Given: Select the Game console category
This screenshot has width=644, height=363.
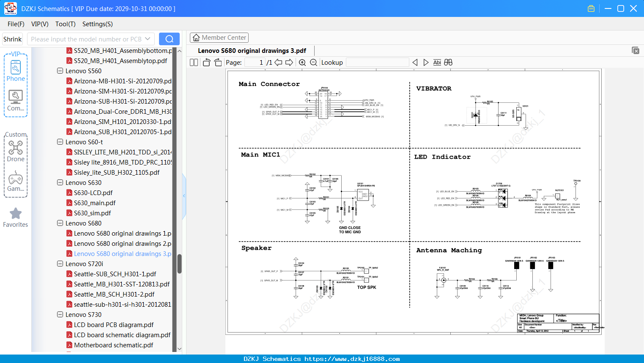Looking at the screenshot, I should 16,181.
